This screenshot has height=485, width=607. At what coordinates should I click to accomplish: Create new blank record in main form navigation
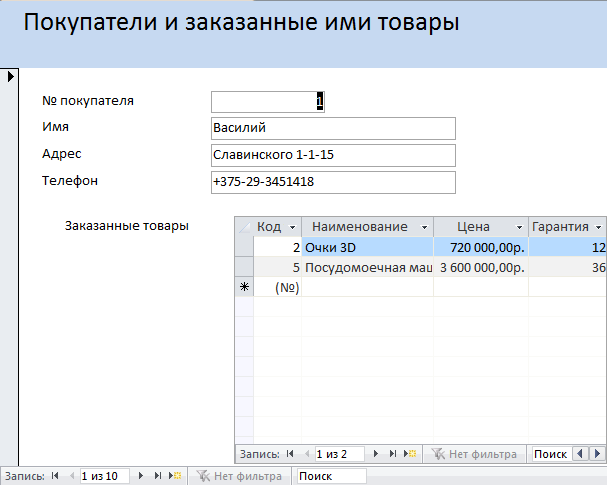(x=175, y=476)
